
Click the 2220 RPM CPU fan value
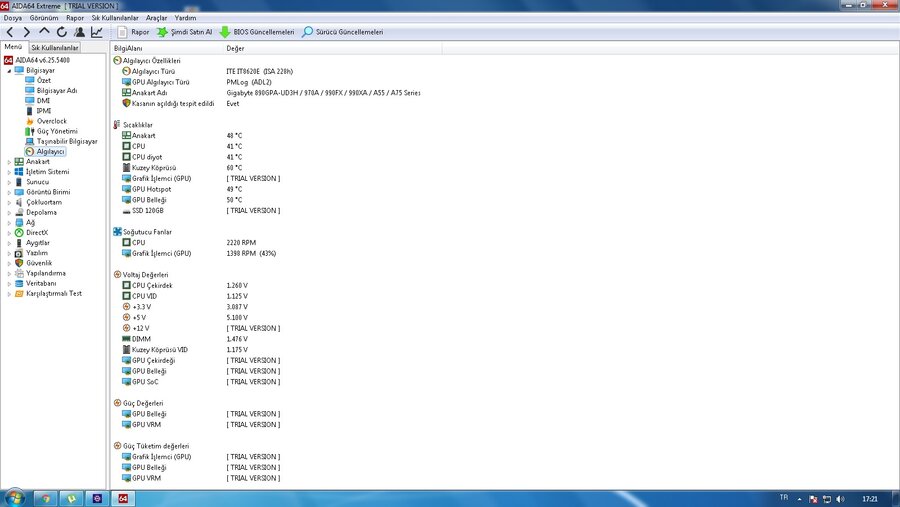click(241, 243)
